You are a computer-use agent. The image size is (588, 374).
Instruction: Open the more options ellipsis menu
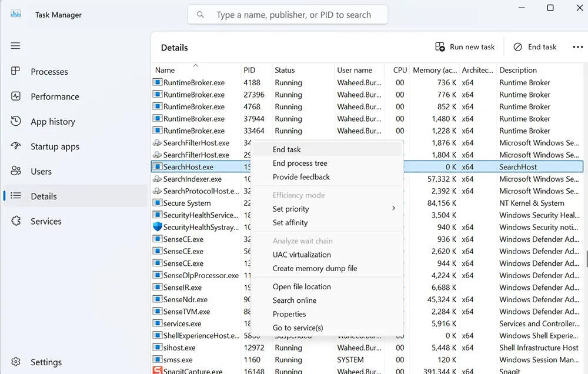(x=578, y=46)
